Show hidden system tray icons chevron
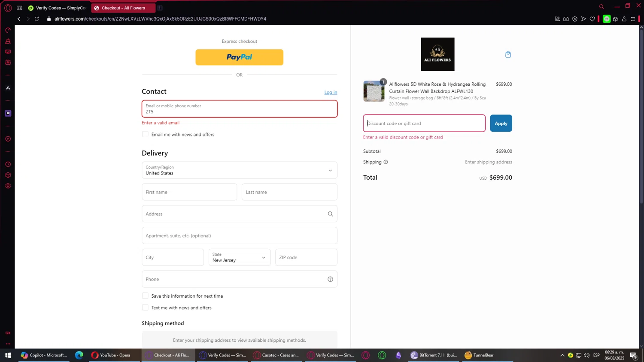Screen dimensions: 644x362 click(562, 355)
